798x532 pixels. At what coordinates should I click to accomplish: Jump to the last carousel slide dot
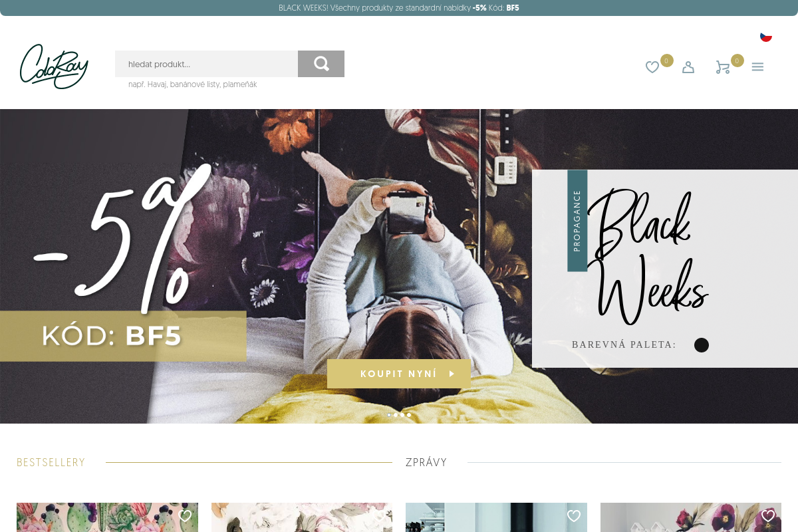409,415
